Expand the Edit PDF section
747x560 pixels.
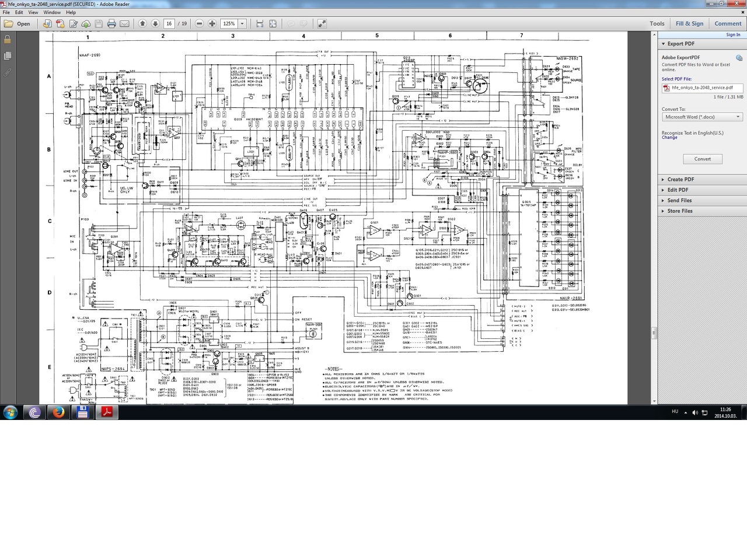pyautogui.click(x=701, y=190)
